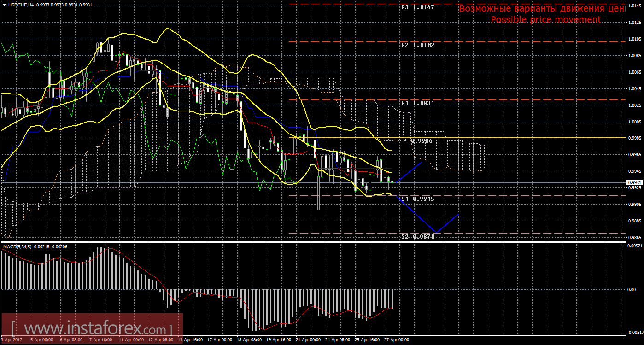Viewport: 644px width, 345px height.
Task: Click the S2 0.9870 support label
Action: 417,236
